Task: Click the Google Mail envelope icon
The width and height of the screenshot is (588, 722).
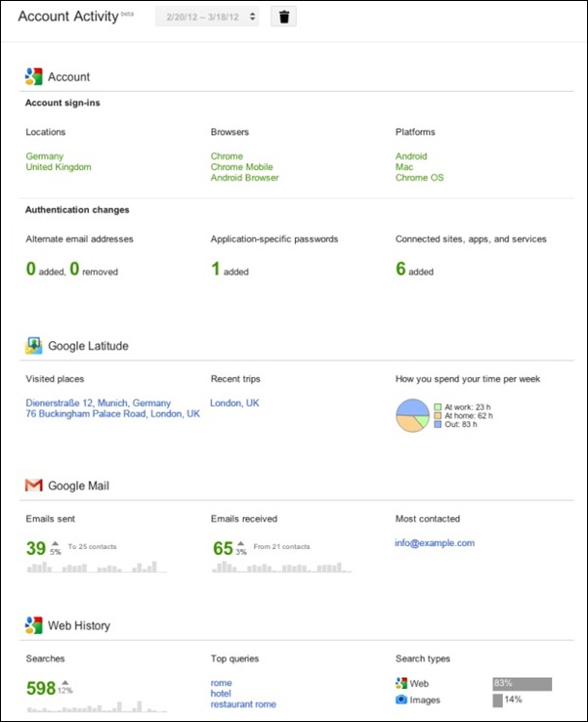Action: tap(34, 485)
